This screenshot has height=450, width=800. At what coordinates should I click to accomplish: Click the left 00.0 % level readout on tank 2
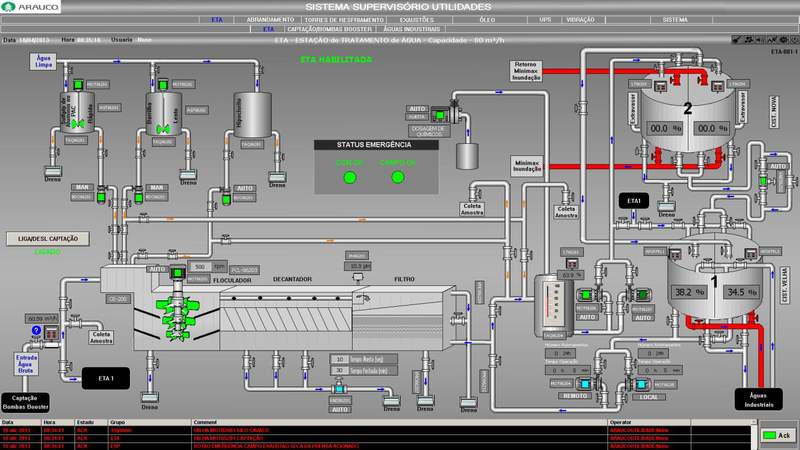665,128
